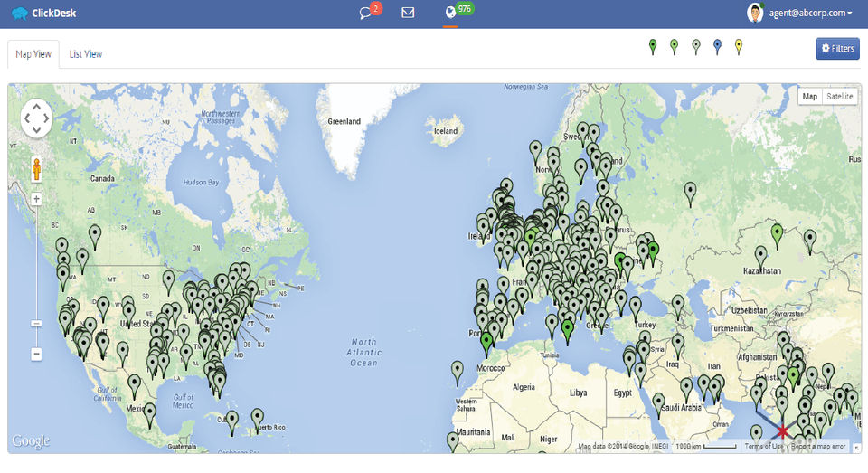Click the map zoom slider handle
Image resolution: width=868 pixels, height=473 pixels.
[x=36, y=324]
